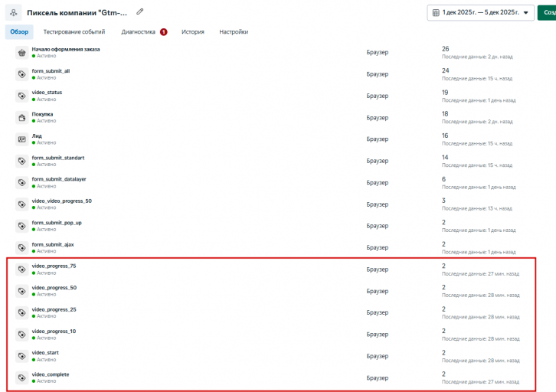
Task: Select the form_submit_datalayer event name
Action: [x=59, y=179]
